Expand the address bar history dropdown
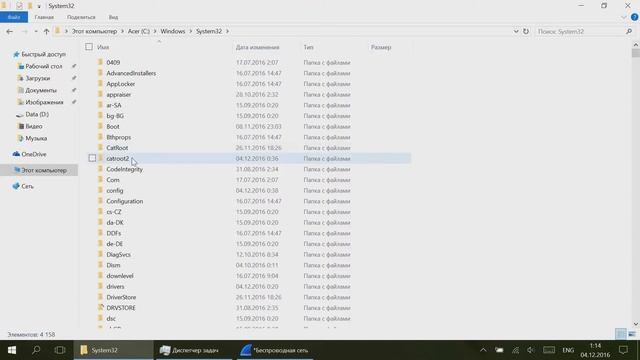Image resolution: width=640 pixels, height=360 pixels. click(516, 31)
